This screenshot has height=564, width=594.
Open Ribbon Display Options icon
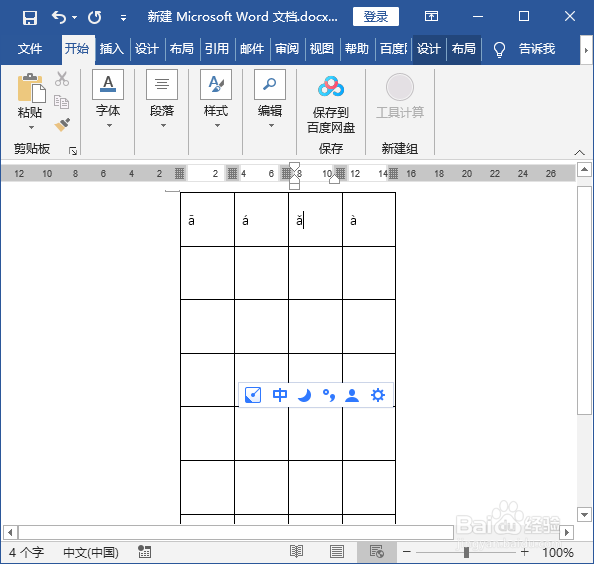click(431, 16)
